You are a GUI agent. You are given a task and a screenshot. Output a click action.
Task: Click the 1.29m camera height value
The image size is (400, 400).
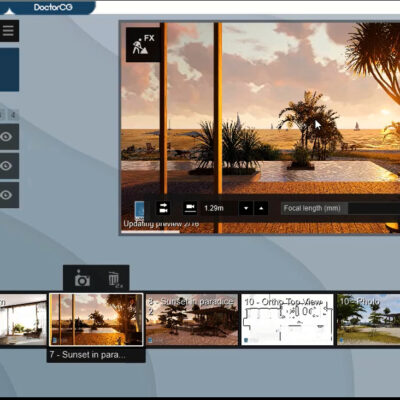(214, 208)
